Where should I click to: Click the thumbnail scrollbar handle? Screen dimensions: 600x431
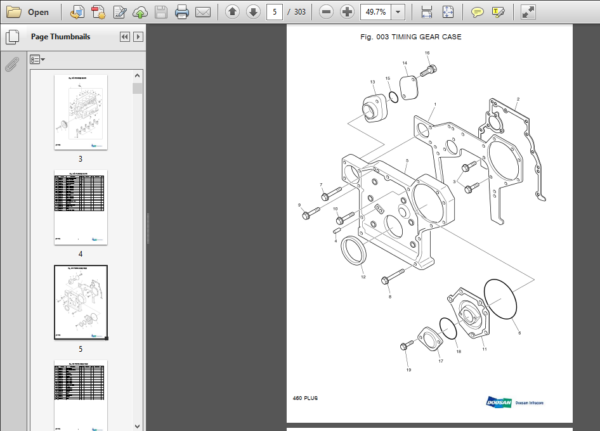pos(137,88)
